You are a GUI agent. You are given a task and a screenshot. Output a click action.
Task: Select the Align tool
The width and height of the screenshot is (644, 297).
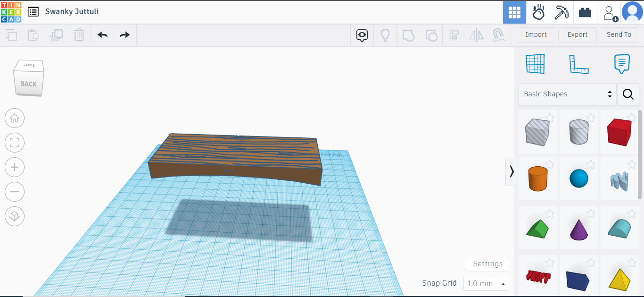[x=454, y=35]
